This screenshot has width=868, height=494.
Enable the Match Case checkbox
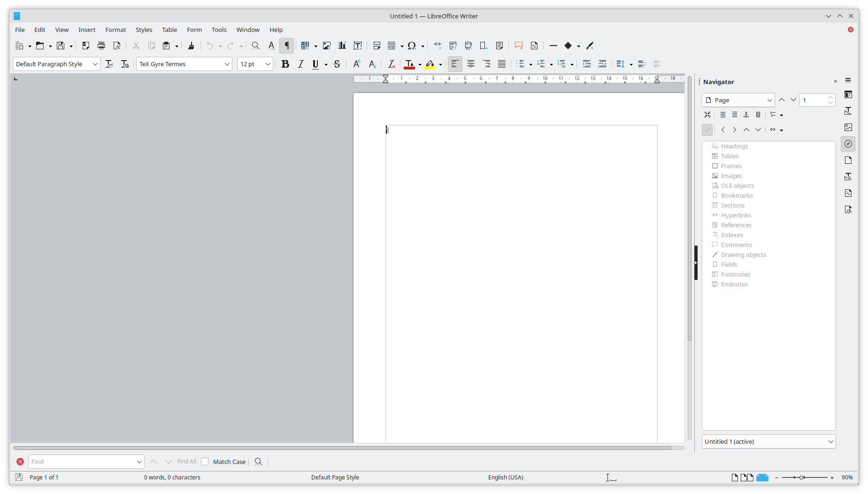point(205,462)
